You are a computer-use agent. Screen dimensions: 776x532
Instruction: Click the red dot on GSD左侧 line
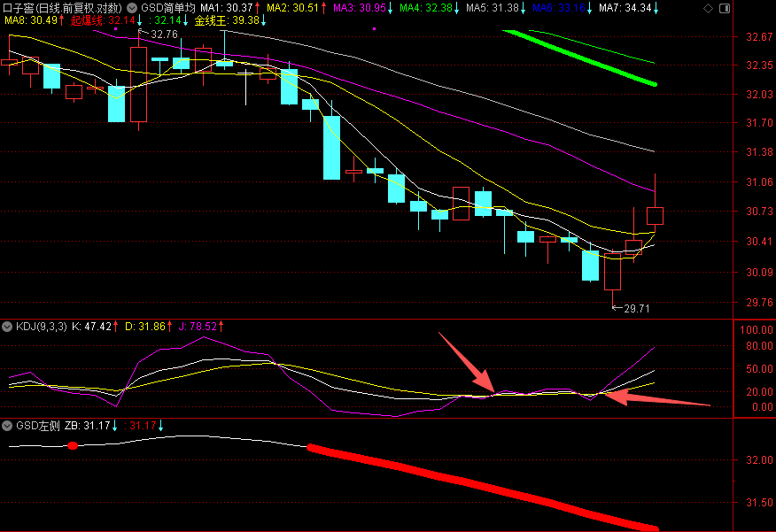pyautogui.click(x=73, y=445)
